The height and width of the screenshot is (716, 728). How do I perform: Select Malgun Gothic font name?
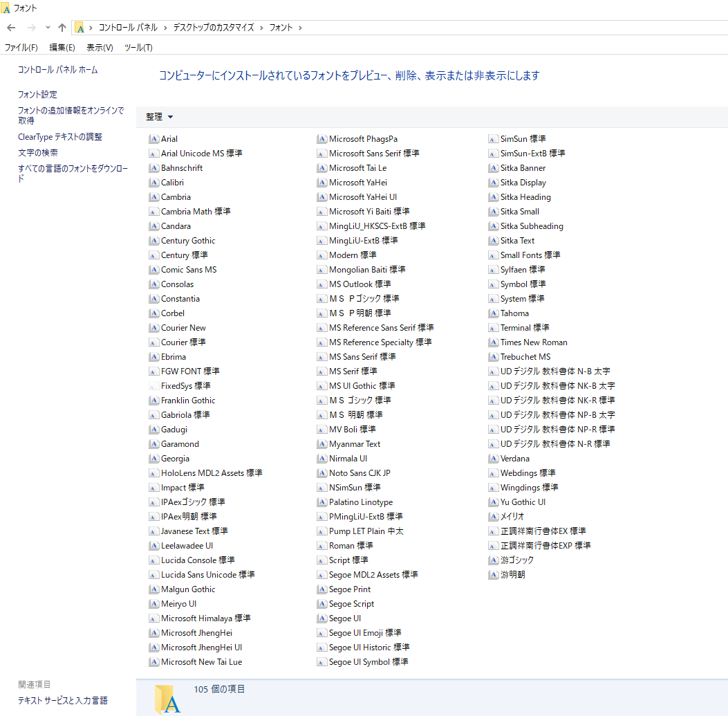(x=188, y=589)
